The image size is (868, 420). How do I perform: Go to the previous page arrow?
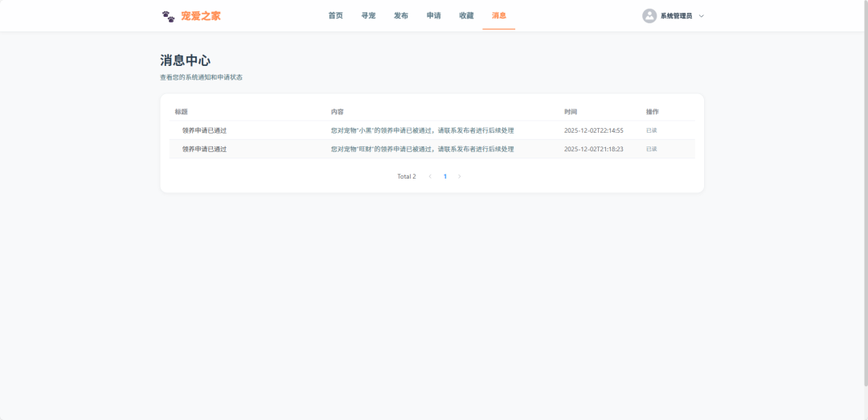coord(430,176)
